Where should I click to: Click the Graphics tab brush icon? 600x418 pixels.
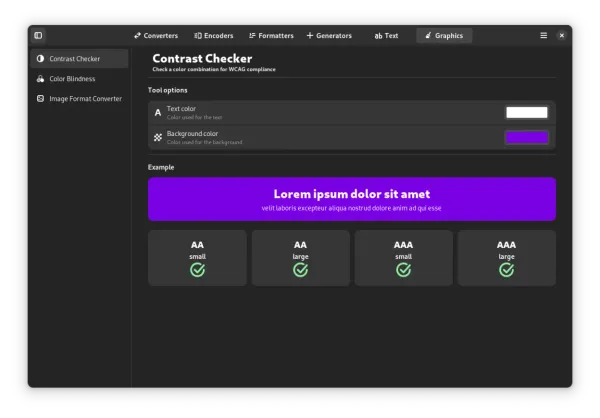coord(428,36)
